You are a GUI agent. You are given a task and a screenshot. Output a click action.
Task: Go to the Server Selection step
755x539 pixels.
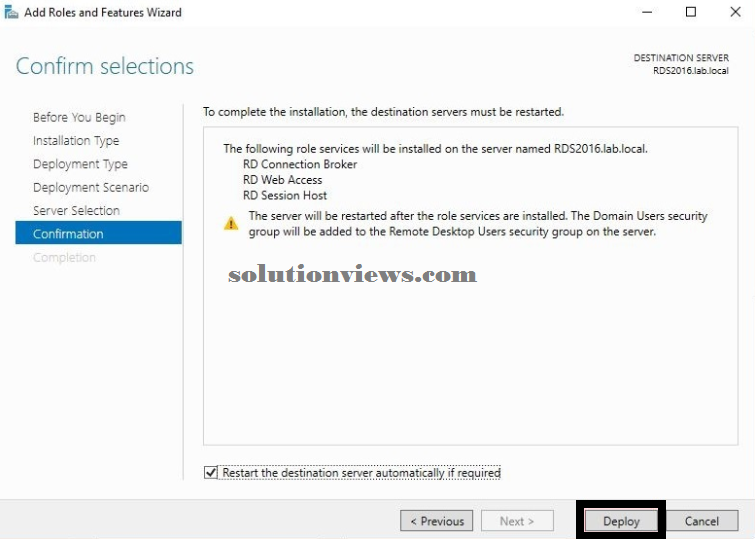76,210
